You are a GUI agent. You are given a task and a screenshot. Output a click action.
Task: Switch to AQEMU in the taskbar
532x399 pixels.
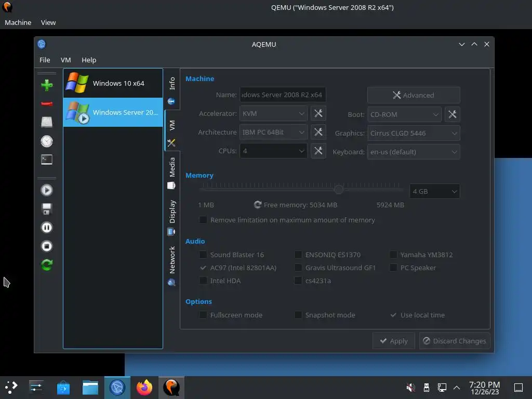[x=117, y=387]
